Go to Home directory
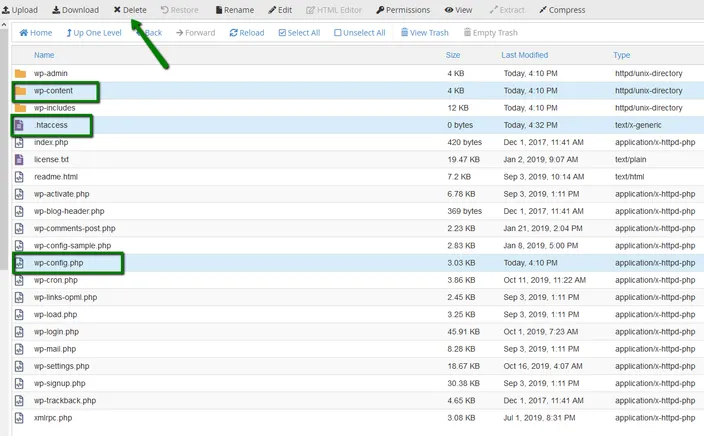The width and height of the screenshot is (704, 436). coord(35,33)
